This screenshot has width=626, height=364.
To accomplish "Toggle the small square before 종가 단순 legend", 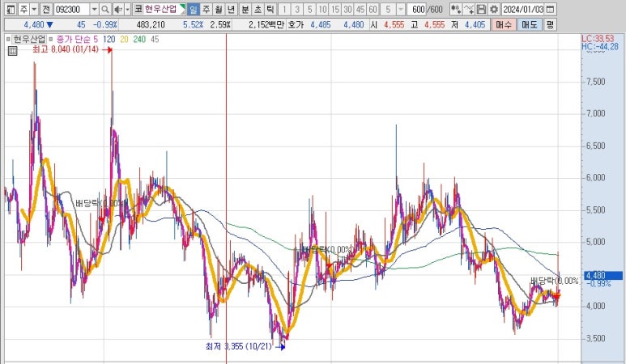I will (52, 39).
